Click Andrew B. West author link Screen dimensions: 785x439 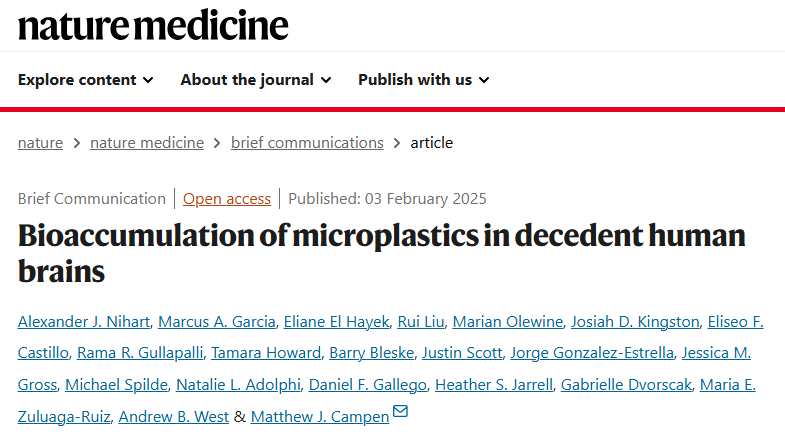point(173,416)
